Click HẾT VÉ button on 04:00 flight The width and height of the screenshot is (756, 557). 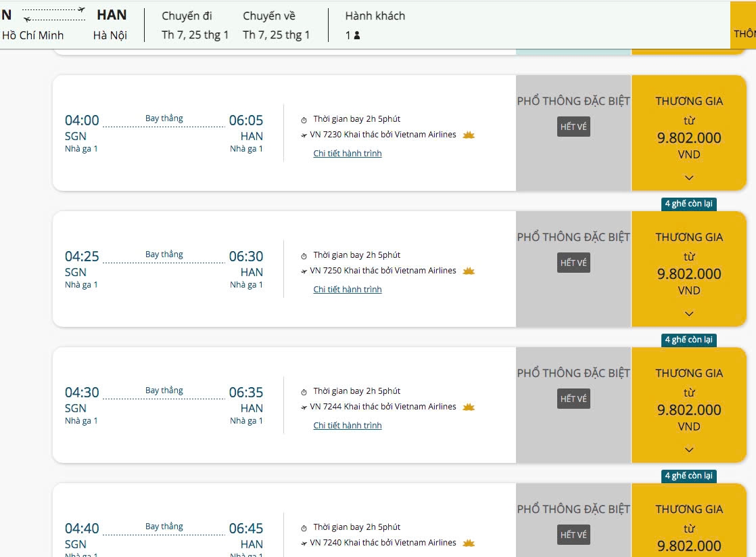(x=573, y=127)
